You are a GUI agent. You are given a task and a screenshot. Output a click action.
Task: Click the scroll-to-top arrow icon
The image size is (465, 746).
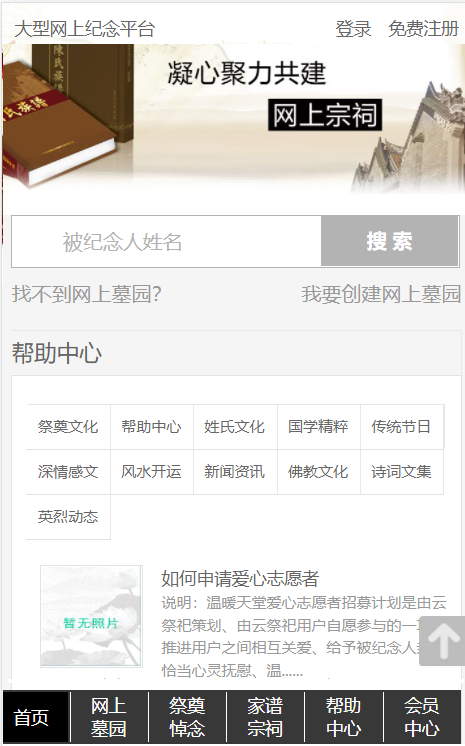click(443, 641)
